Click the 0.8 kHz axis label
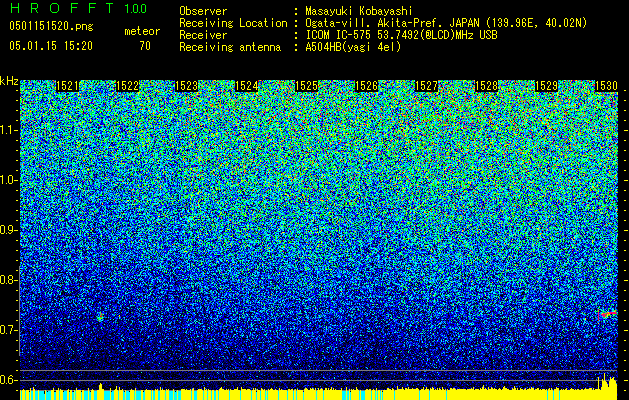 9,280
